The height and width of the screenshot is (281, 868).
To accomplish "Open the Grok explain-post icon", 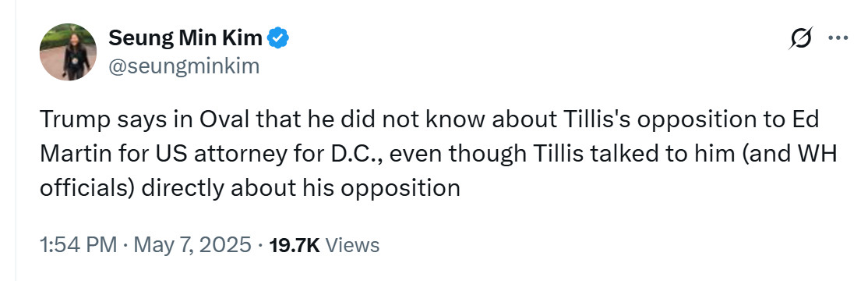I will 801,38.
